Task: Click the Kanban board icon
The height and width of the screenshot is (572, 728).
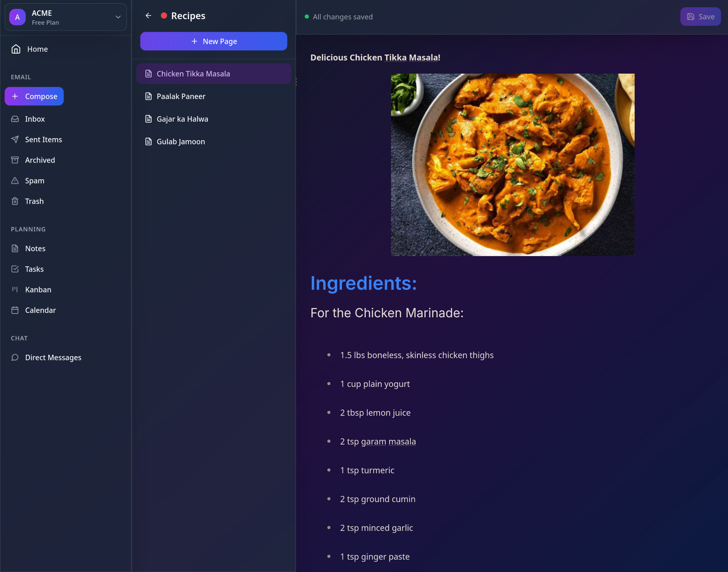Action: 15,290
